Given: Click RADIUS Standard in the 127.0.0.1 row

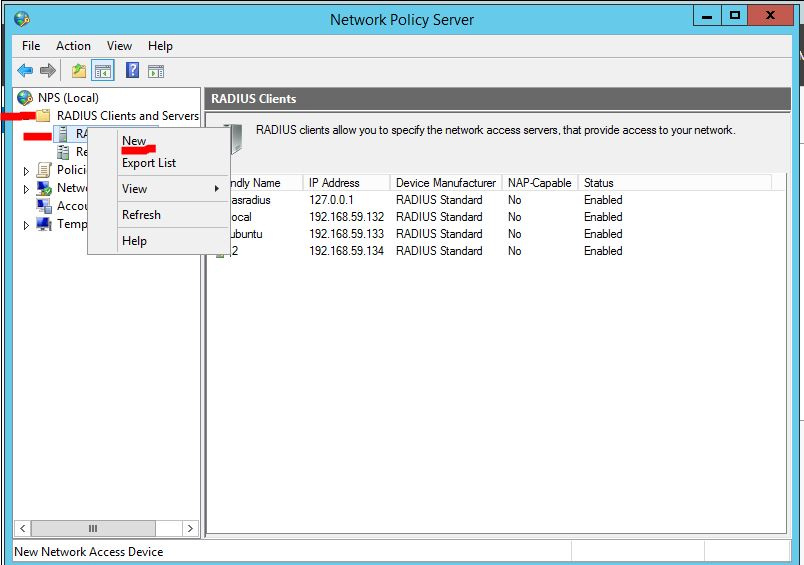Looking at the screenshot, I should click(439, 200).
